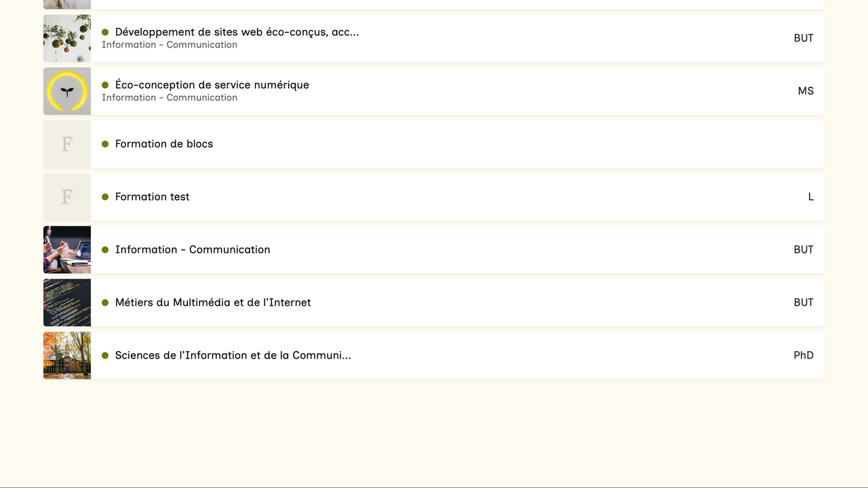Select the "Formation test" title
This screenshot has width=868, height=488.
click(x=152, y=197)
